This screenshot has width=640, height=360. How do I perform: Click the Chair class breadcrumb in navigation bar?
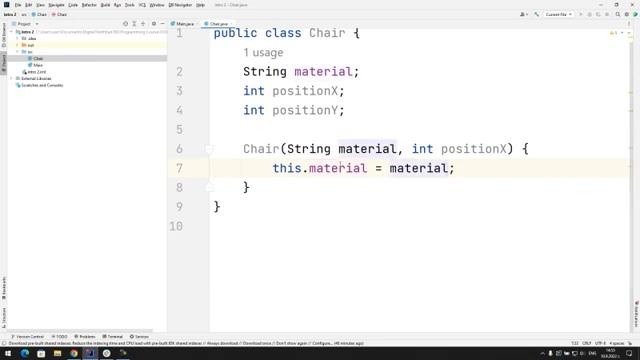click(39, 14)
